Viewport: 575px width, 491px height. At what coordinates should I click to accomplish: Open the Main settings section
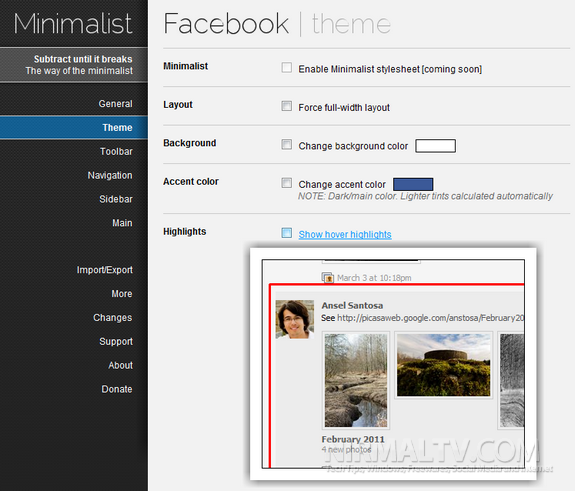point(122,223)
